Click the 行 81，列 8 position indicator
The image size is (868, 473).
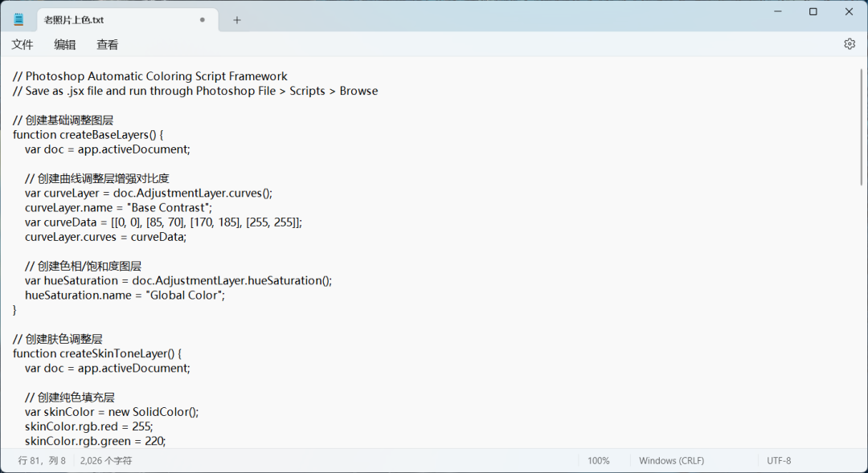[x=42, y=461]
